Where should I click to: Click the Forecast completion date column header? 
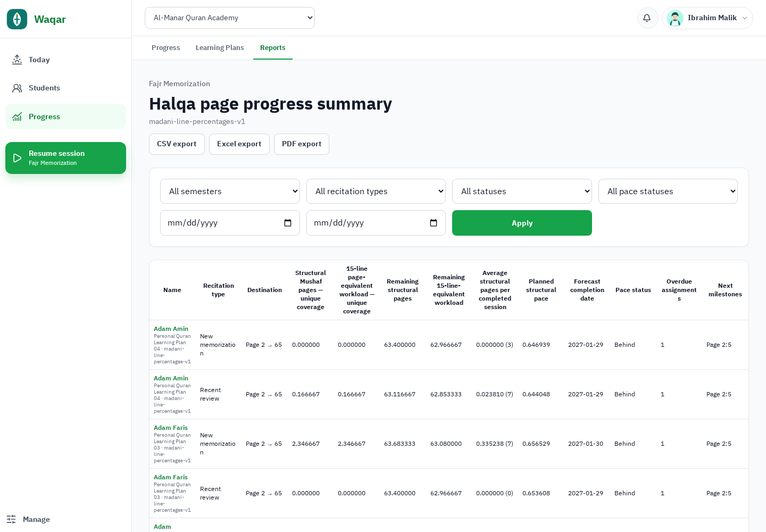pos(587,290)
